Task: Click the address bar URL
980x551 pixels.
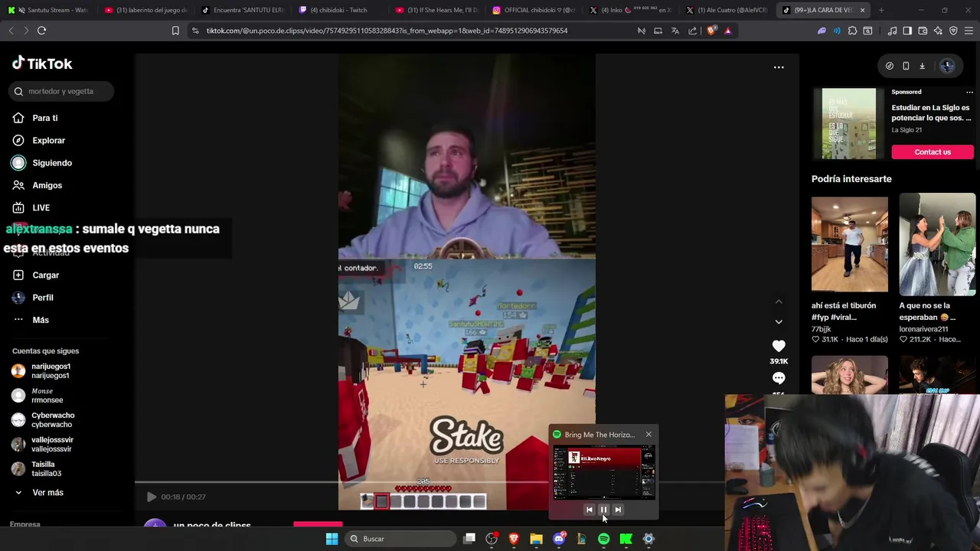Action: click(x=387, y=31)
